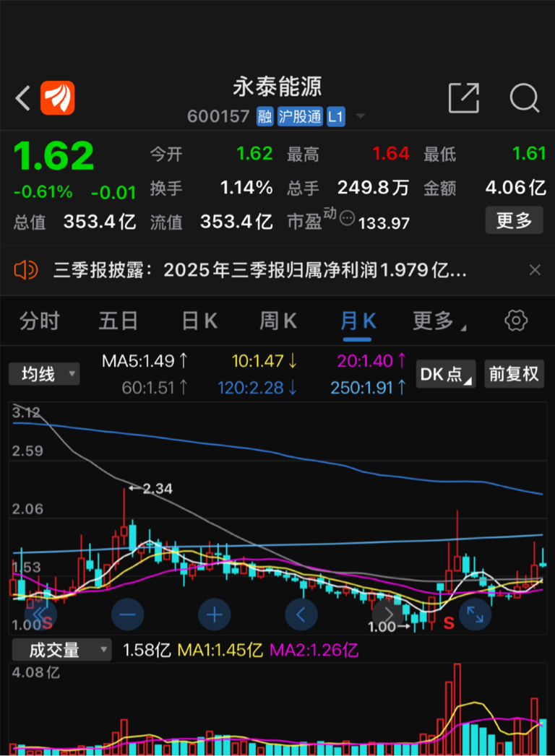Dismiss the news banner with X
Viewport: 555px width, 756px height.
[x=535, y=270]
